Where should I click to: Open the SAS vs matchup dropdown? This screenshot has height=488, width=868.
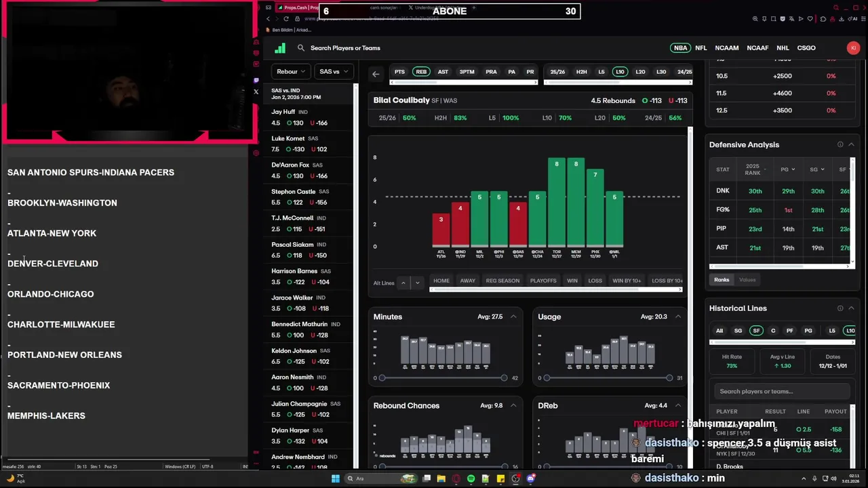point(334,72)
